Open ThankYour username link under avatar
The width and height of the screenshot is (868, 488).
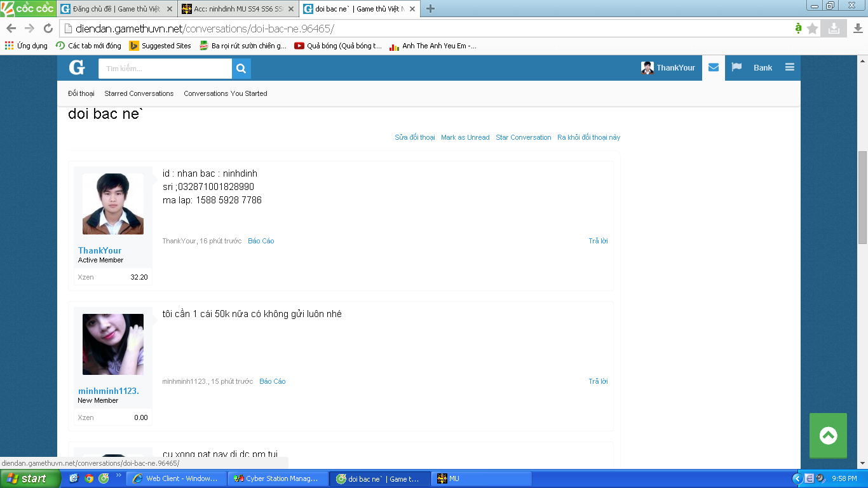(100, 250)
